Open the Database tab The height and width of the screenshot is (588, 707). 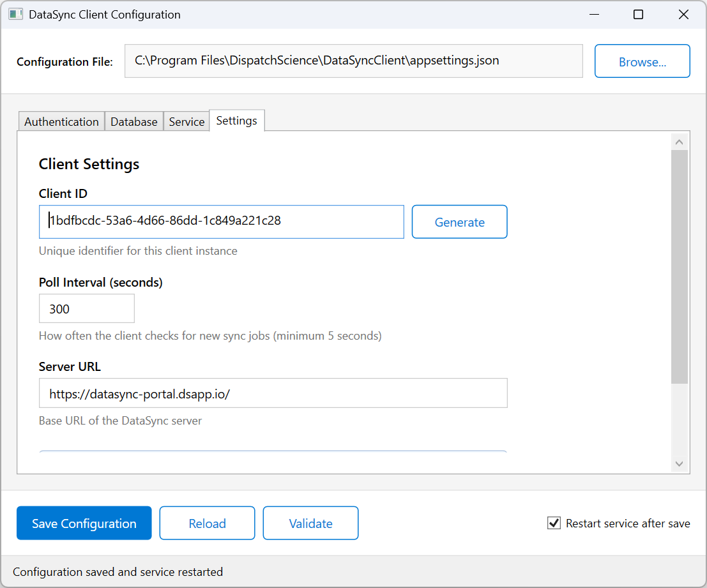click(133, 121)
